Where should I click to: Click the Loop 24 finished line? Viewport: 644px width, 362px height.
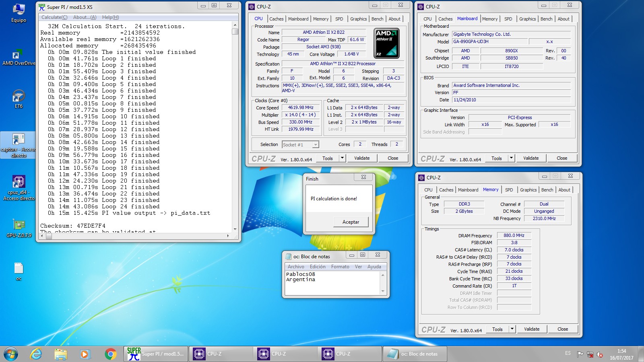coord(104,206)
